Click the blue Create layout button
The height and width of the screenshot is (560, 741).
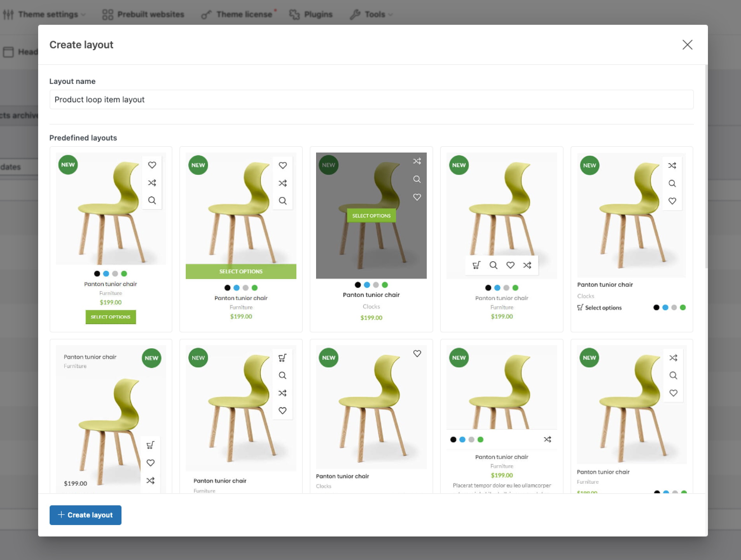(x=86, y=515)
